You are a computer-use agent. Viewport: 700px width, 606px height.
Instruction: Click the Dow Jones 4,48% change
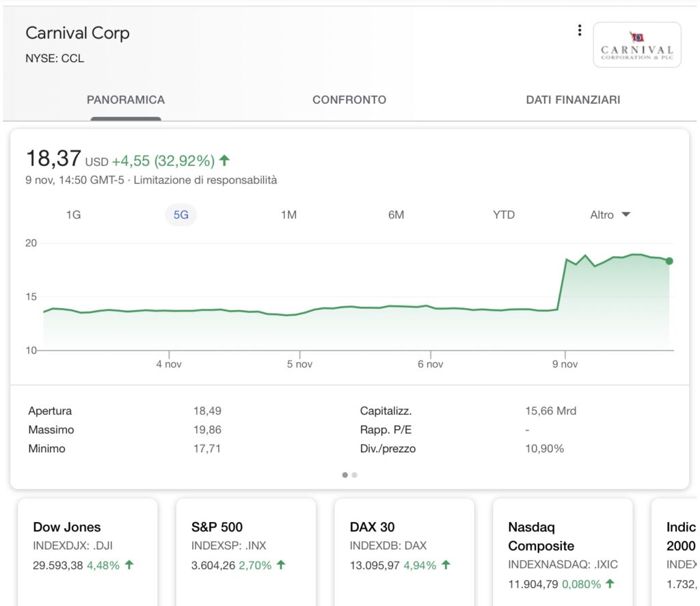[103, 566]
